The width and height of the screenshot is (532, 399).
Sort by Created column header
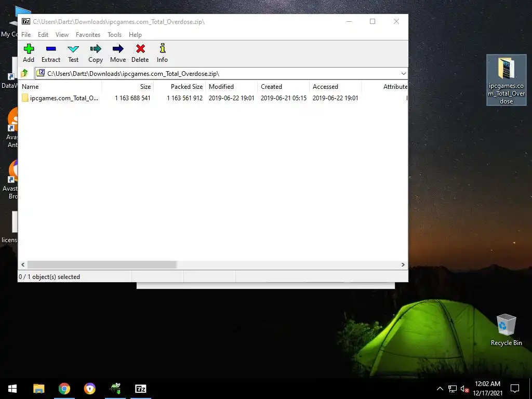[284, 87]
